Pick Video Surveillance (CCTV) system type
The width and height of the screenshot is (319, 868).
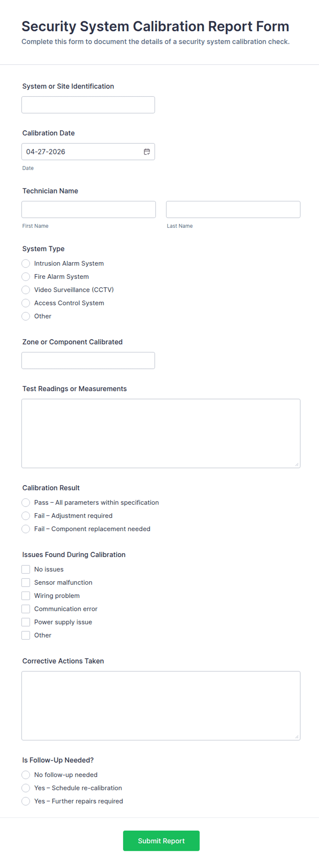point(26,290)
